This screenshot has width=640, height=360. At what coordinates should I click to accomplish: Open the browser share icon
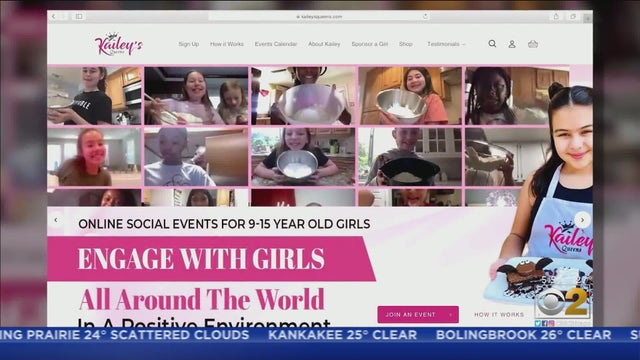556,16
